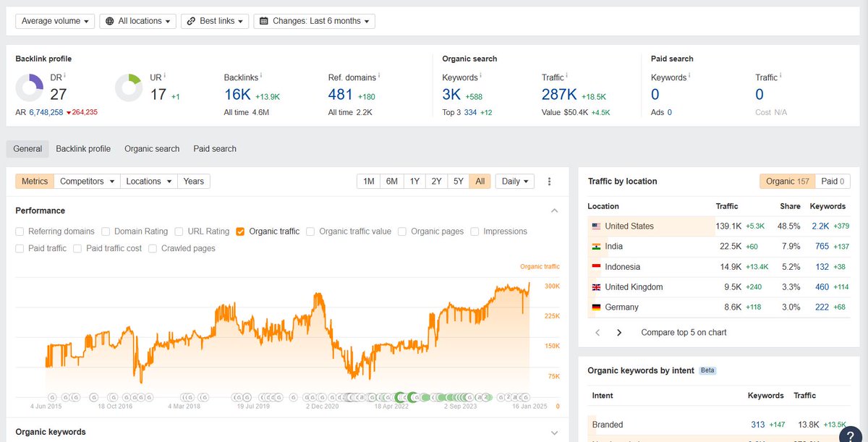This screenshot has height=442, width=868.
Task: Click the Compare top 5 on chart link
Action: point(683,332)
